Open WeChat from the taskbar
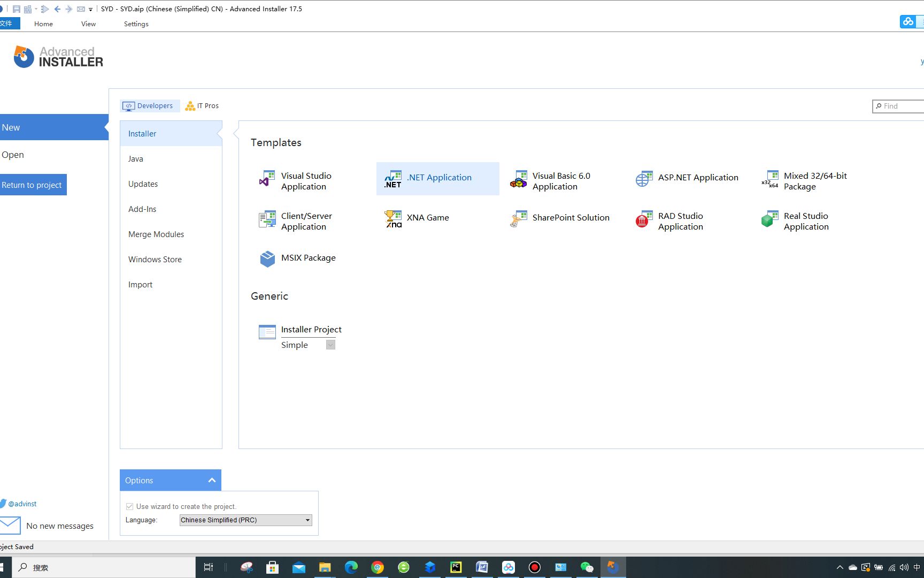924x578 pixels. click(x=587, y=567)
